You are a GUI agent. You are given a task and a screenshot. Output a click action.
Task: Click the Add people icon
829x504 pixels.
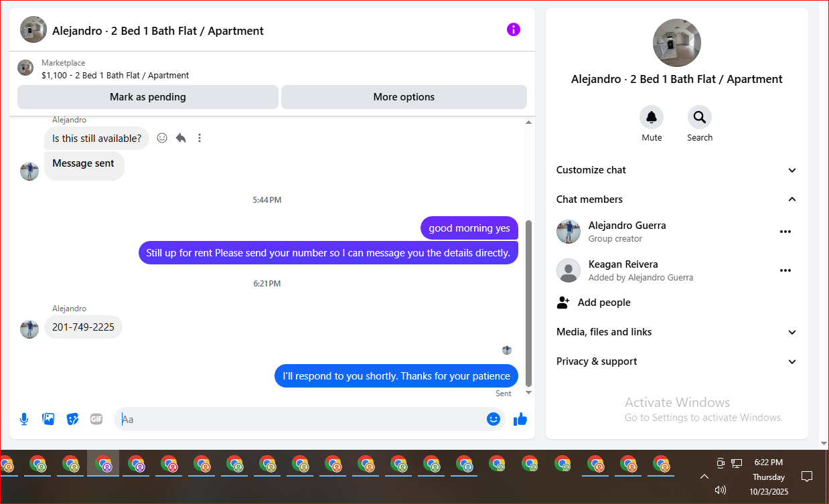click(x=563, y=303)
